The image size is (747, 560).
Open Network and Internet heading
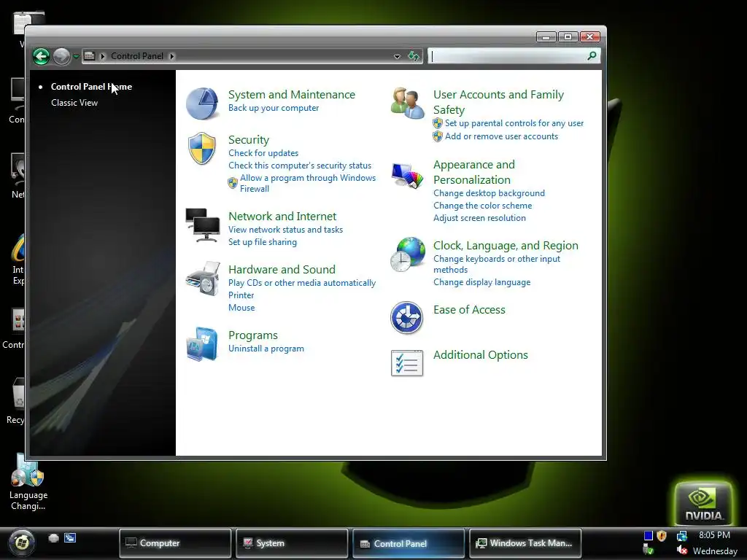[x=282, y=216]
